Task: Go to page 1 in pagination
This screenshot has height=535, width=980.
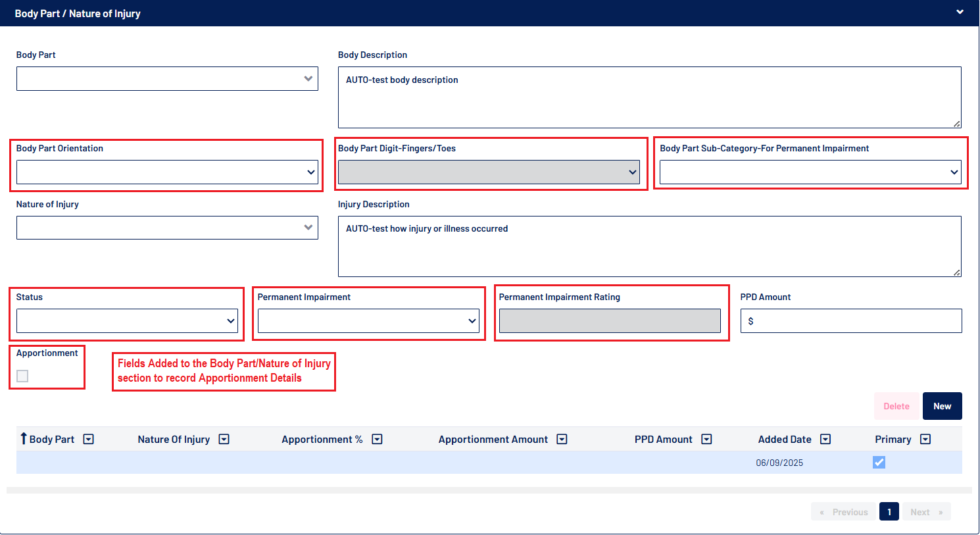Action: click(889, 512)
